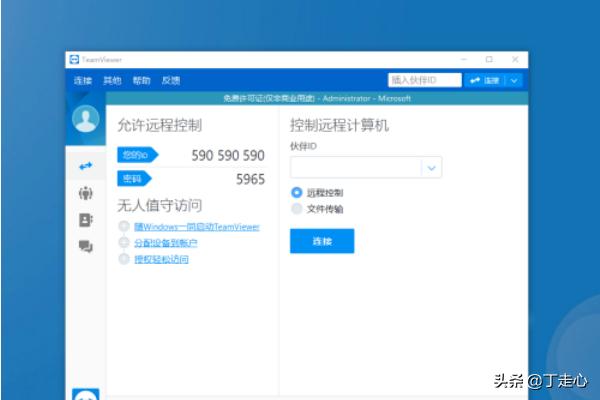Click the user profile avatar

pyautogui.click(x=86, y=119)
